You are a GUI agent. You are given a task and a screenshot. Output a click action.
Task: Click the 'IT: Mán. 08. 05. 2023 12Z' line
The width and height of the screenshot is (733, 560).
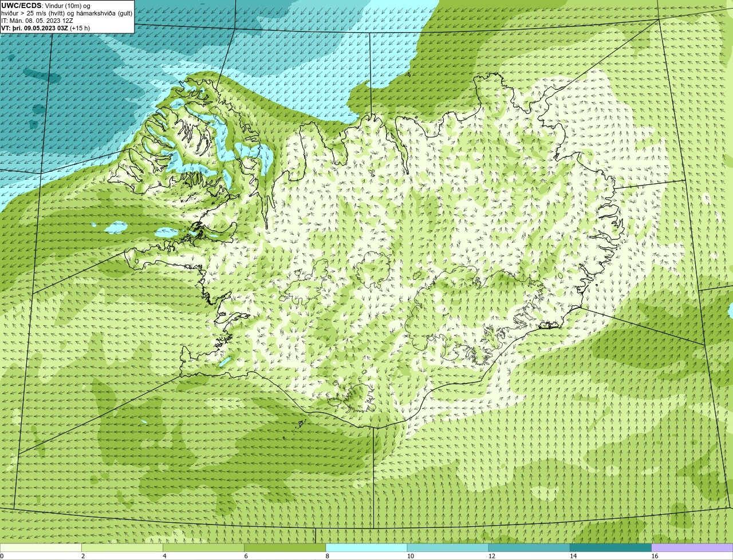tap(37, 21)
